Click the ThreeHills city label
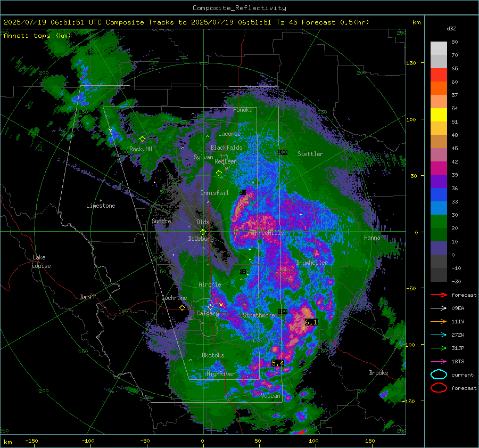479x448 pixels. point(268,233)
